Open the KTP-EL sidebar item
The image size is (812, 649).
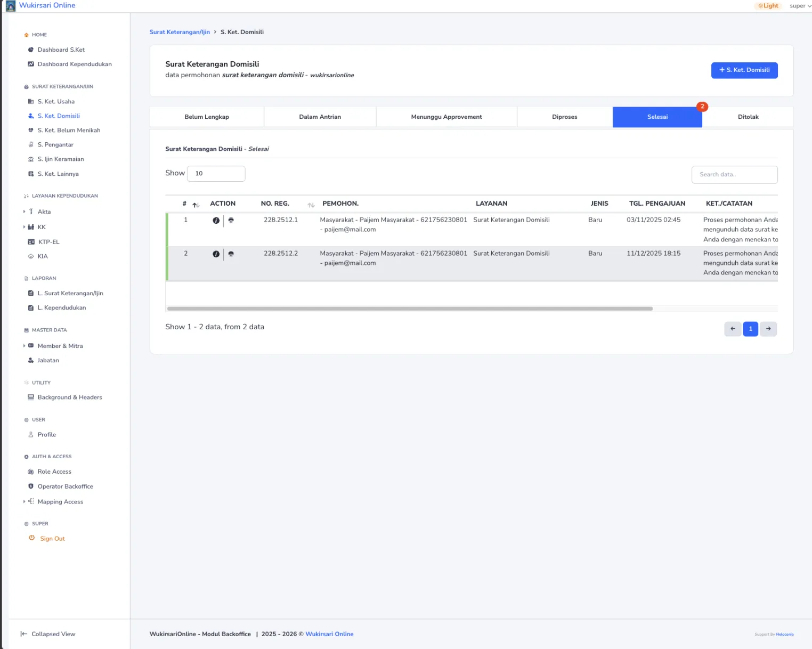point(48,242)
